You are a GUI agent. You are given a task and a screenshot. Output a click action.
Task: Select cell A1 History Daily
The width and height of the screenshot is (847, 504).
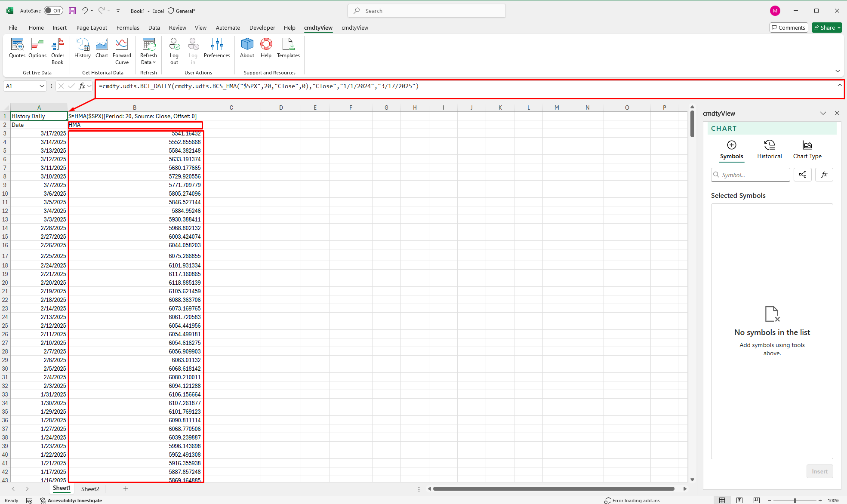point(39,116)
